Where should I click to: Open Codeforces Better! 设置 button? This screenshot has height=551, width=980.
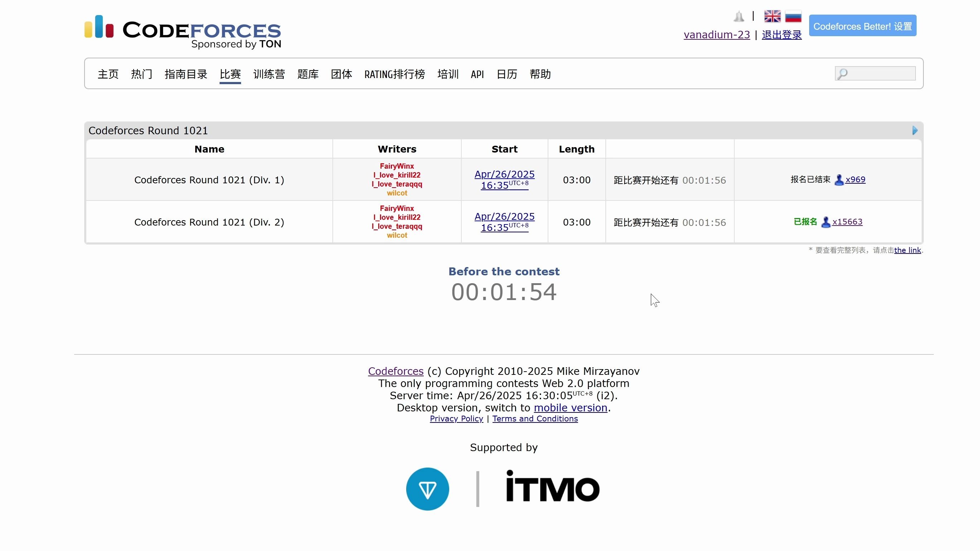(x=863, y=26)
